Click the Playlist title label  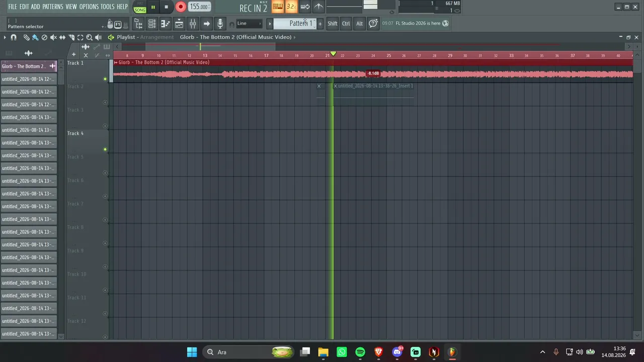pyautogui.click(x=126, y=37)
